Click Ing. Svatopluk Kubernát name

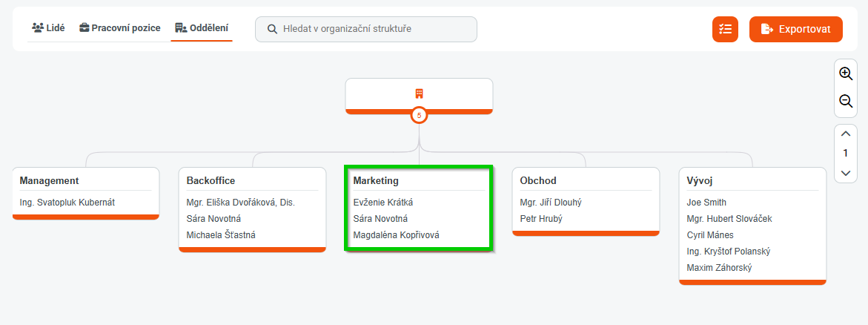pos(67,202)
